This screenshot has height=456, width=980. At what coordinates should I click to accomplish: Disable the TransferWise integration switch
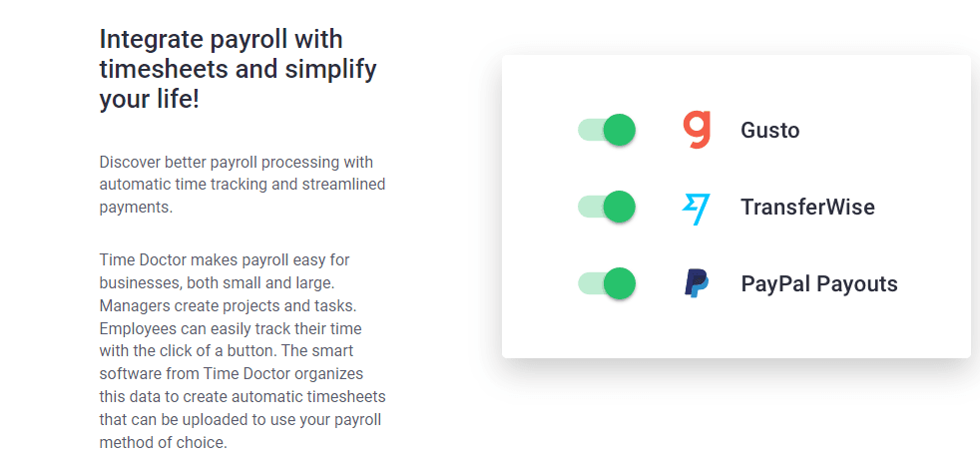606,207
